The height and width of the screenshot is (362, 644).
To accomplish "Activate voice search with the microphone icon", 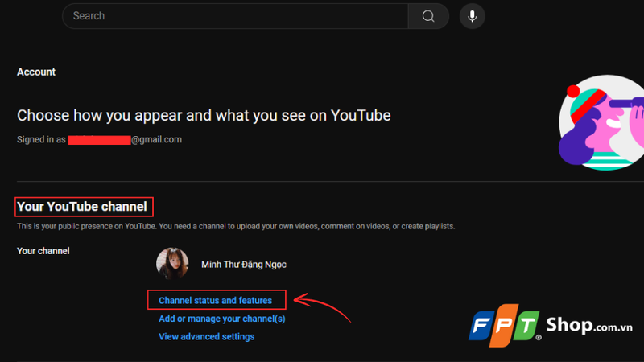I will click(472, 16).
